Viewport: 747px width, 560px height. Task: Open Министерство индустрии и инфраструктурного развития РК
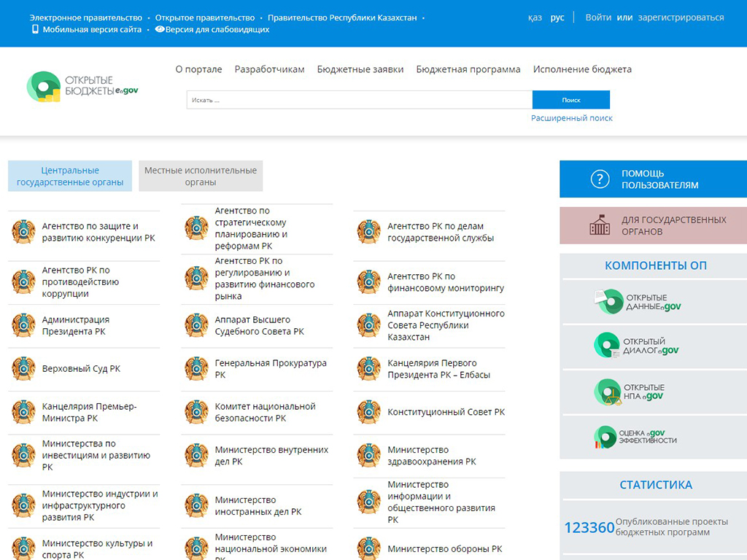click(100, 506)
